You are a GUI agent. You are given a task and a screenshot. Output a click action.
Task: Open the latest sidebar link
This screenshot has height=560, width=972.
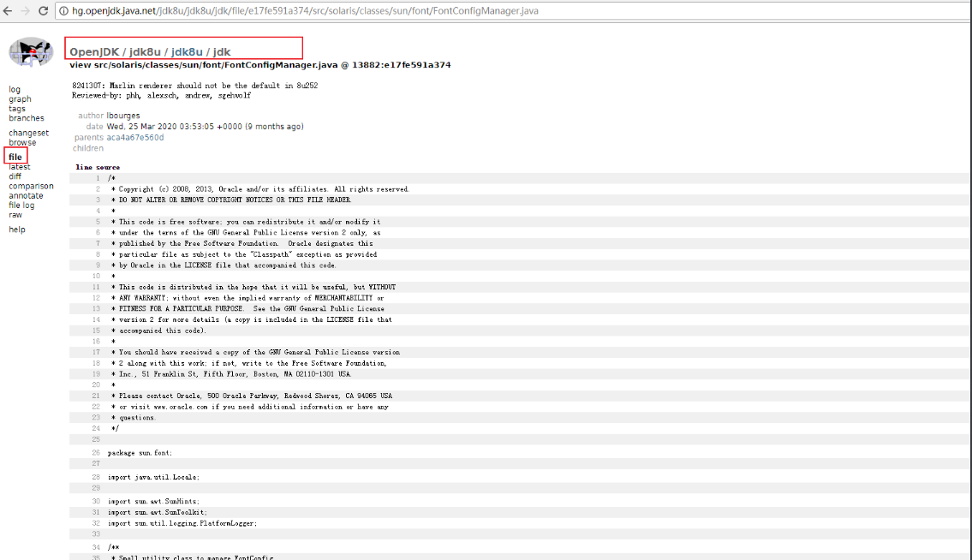click(x=19, y=167)
